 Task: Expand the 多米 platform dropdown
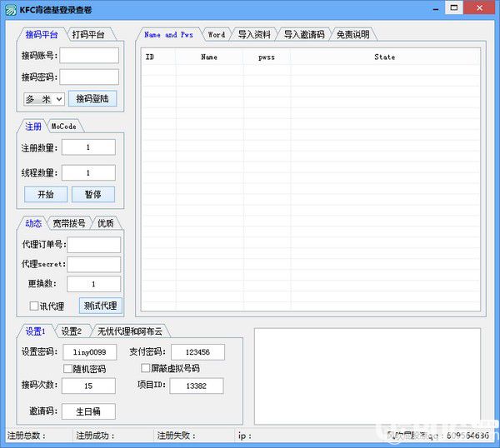click(x=44, y=99)
